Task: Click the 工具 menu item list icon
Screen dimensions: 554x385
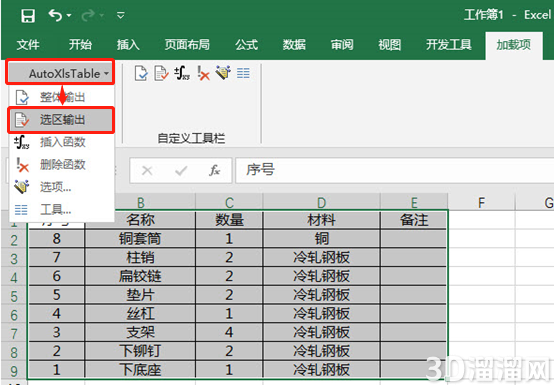Action: 21,210
